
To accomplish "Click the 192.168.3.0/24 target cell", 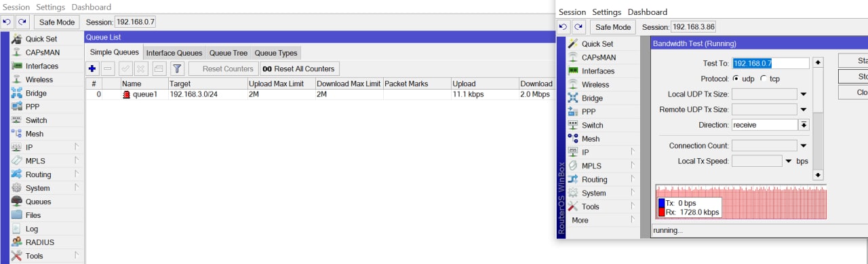I will point(208,94).
